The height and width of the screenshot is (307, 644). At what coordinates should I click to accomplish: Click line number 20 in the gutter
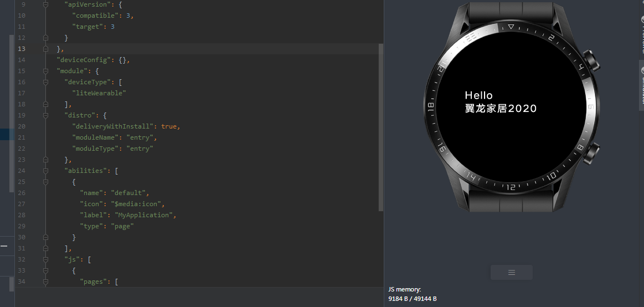[22, 126]
